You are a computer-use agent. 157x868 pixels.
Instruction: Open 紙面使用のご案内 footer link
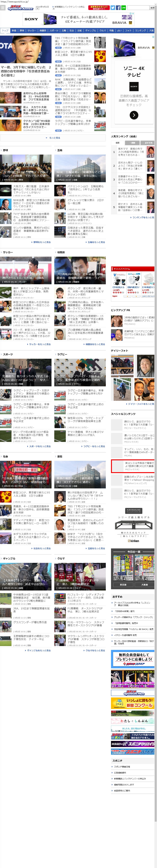pyautogui.click(x=122, y=791)
